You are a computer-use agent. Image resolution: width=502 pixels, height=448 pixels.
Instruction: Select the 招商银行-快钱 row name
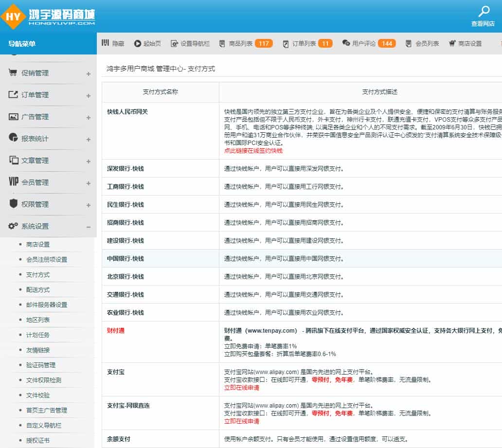click(125, 223)
